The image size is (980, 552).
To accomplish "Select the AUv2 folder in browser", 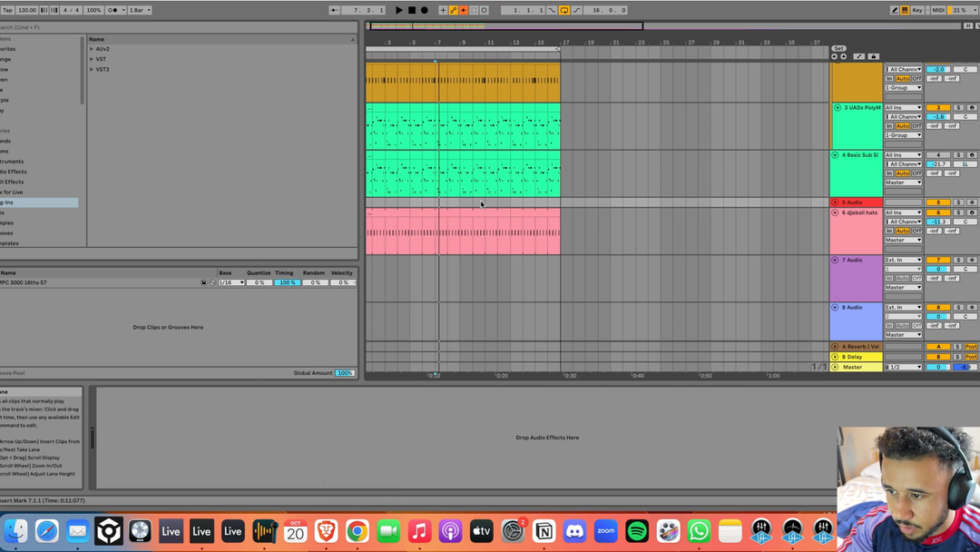I will click(x=103, y=49).
